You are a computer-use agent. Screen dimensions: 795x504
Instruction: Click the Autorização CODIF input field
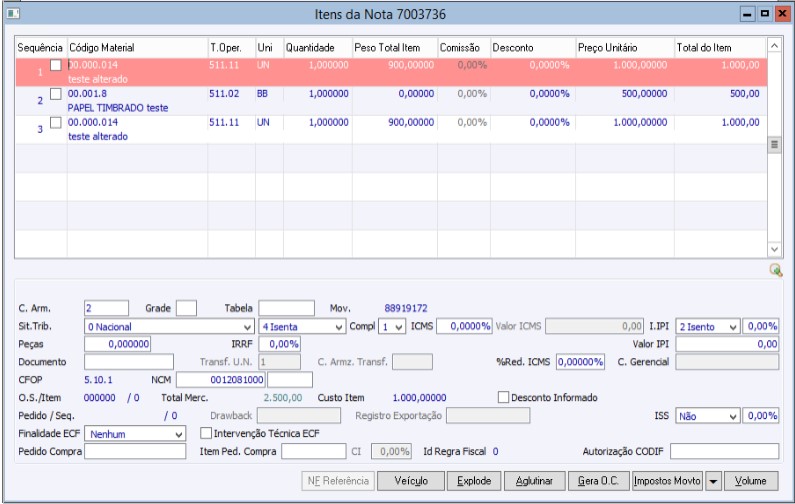724,451
